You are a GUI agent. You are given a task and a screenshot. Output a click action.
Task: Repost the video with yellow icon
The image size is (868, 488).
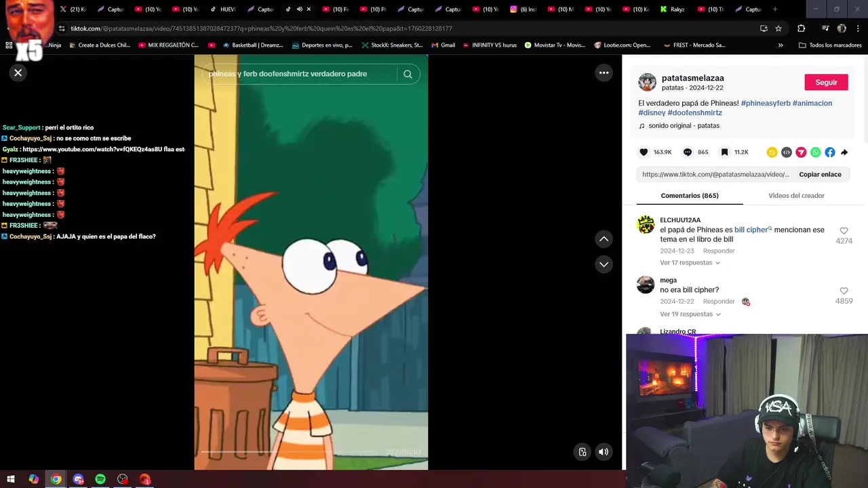[x=772, y=152]
